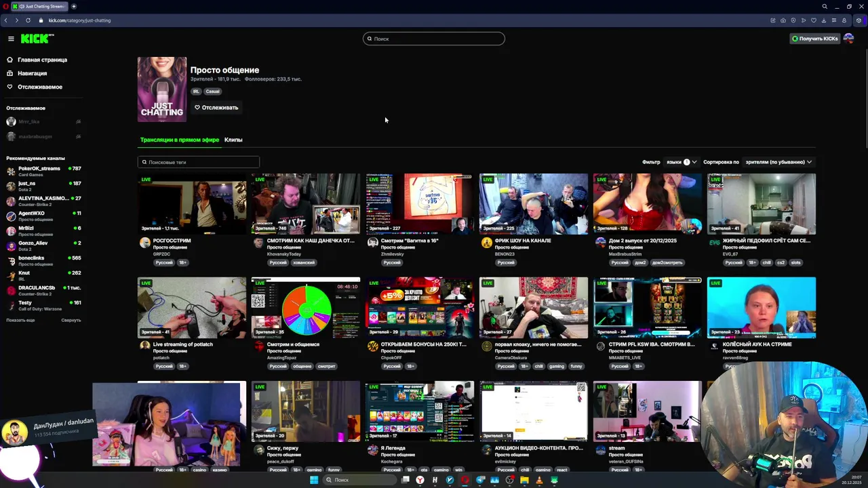868x488 pixels.
Task: Open Live streaming of potlatch thumbnail
Action: pyautogui.click(x=192, y=308)
